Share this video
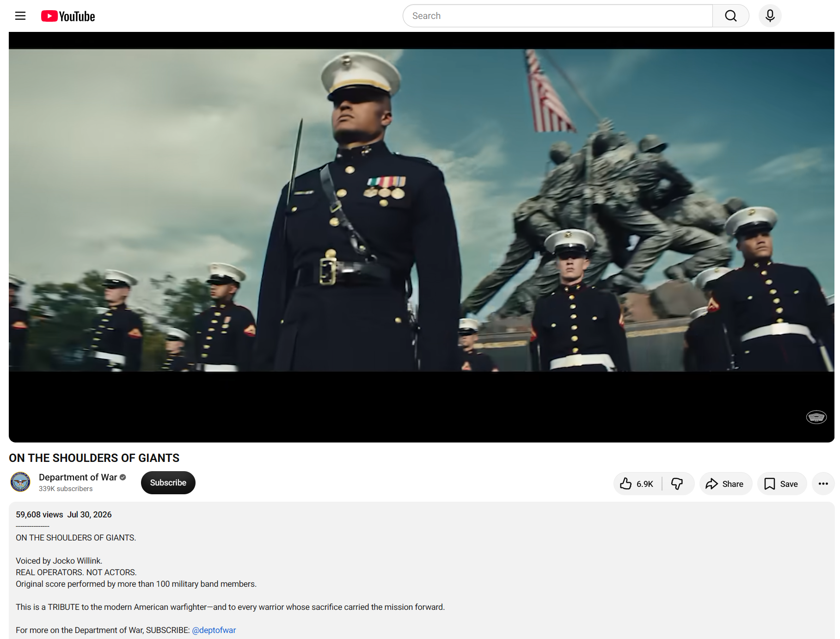Screen dimensions: 840x639 pyautogui.click(x=725, y=484)
